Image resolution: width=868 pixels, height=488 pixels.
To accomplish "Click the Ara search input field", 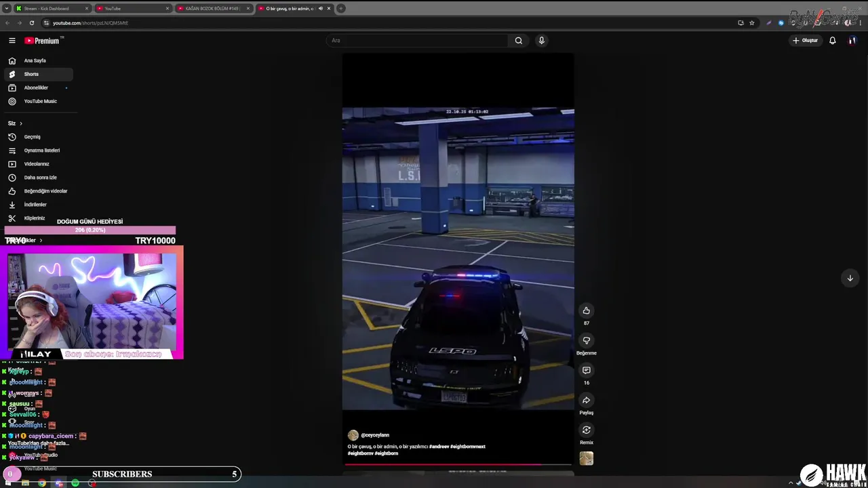I will (417, 41).
